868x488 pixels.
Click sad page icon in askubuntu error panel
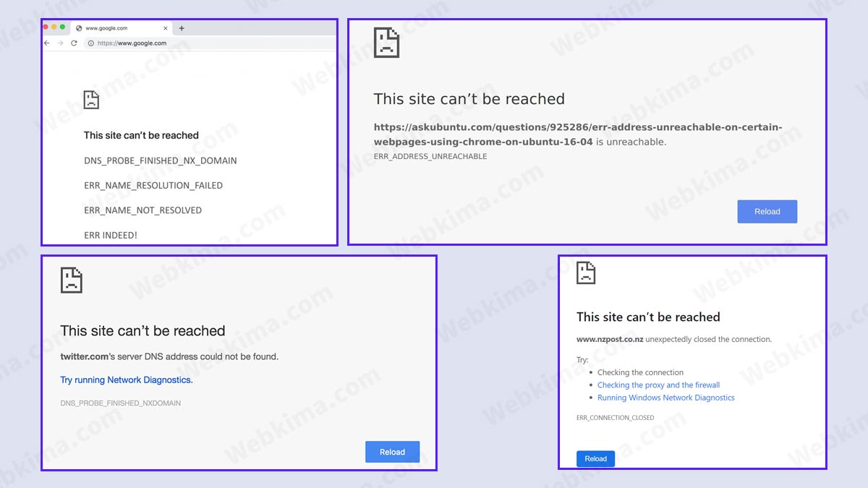[x=386, y=43]
